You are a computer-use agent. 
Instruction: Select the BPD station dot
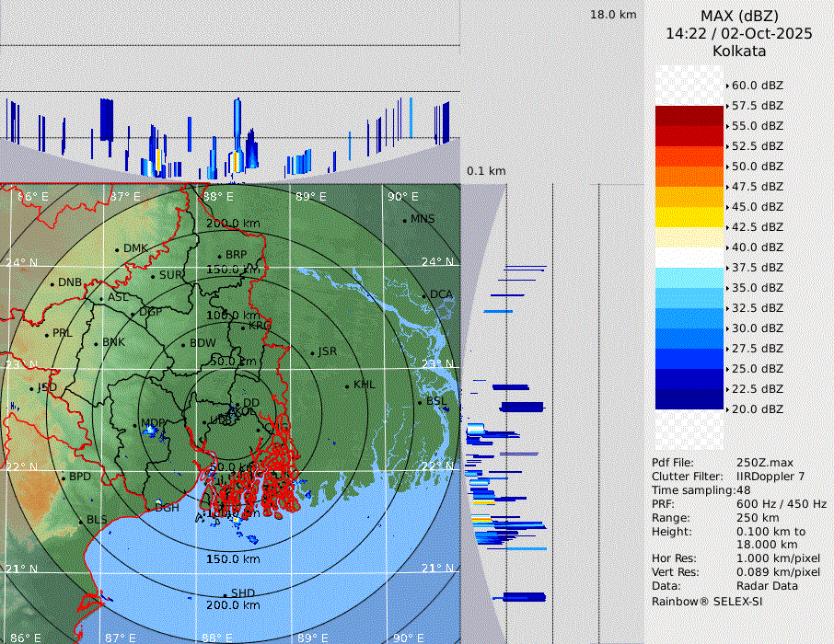(64, 477)
